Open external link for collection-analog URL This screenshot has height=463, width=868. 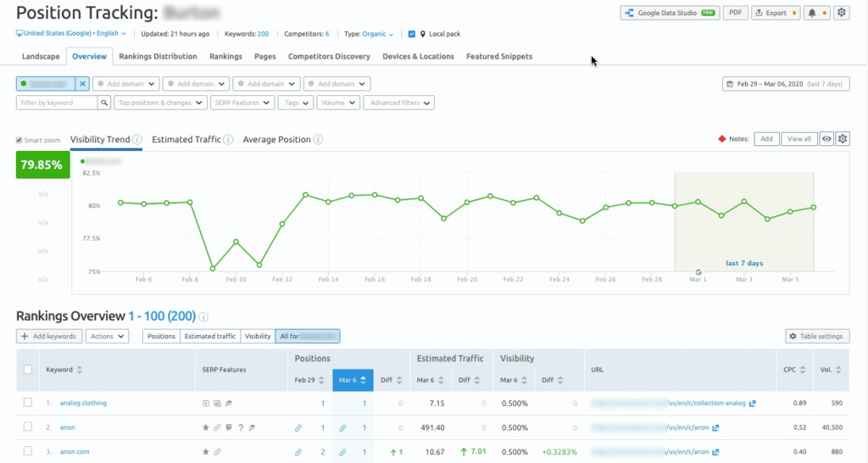(x=751, y=403)
